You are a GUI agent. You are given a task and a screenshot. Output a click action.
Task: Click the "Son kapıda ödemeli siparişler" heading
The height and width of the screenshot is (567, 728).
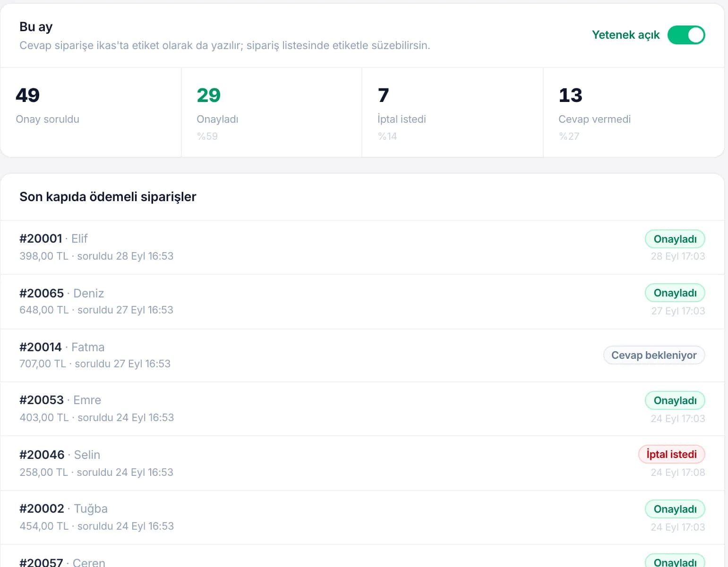[108, 197]
